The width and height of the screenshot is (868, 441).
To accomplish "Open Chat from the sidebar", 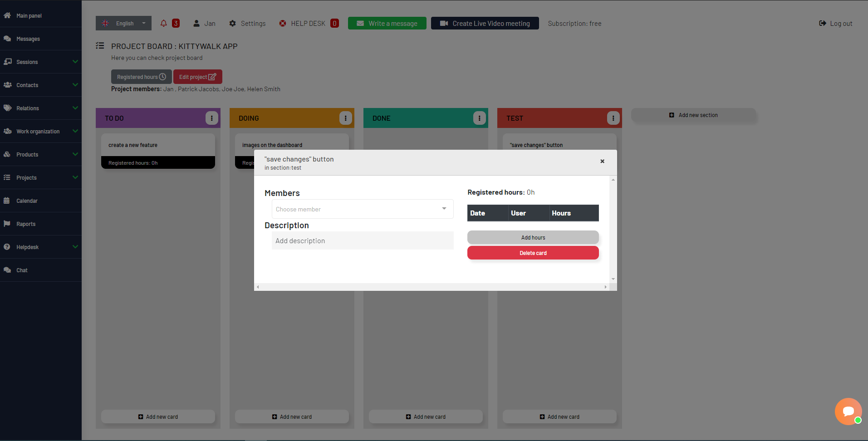I will (x=22, y=270).
